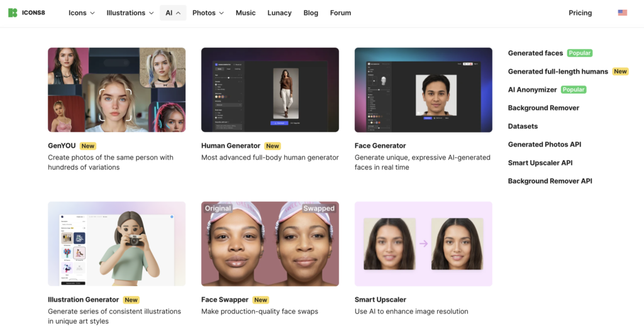The height and width of the screenshot is (328, 644).
Task: Open the Pricing page
Action: (x=580, y=13)
